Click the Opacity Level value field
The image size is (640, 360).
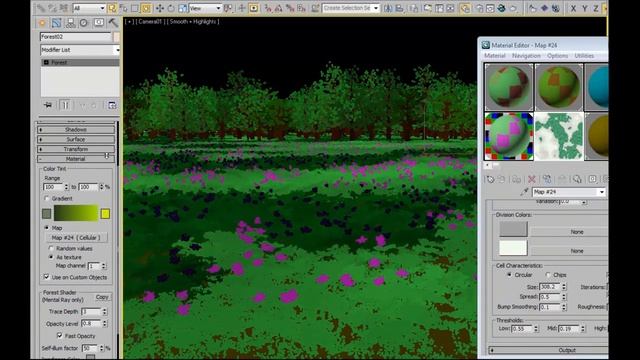(91, 323)
